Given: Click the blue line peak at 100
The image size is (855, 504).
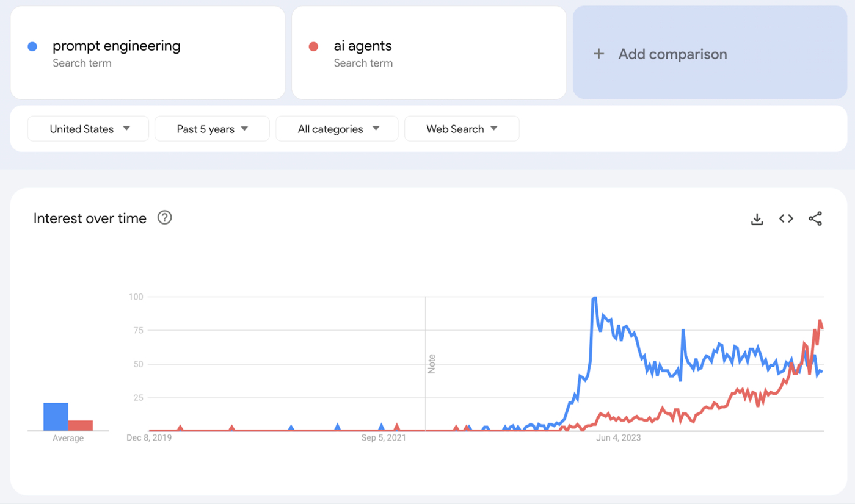Looking at the screenshot, I should tap(594, 298).
